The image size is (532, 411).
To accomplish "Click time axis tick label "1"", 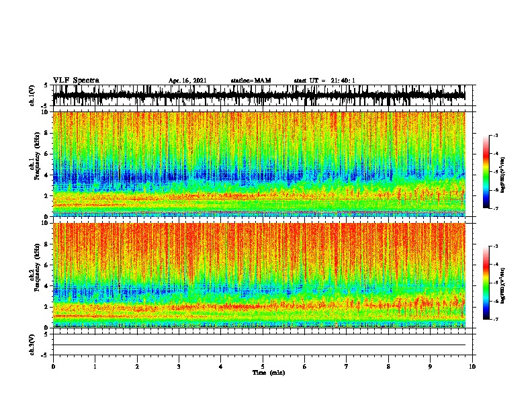I will tap(95, 367).
